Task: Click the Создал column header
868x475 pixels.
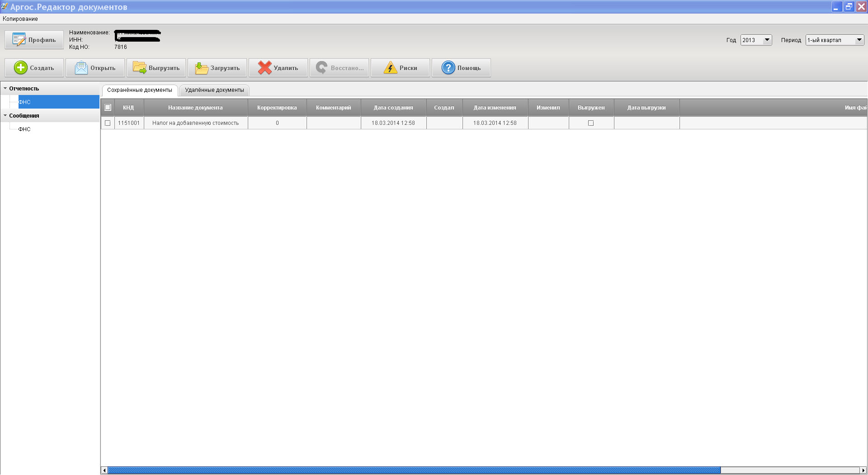Action: (444, 108)
